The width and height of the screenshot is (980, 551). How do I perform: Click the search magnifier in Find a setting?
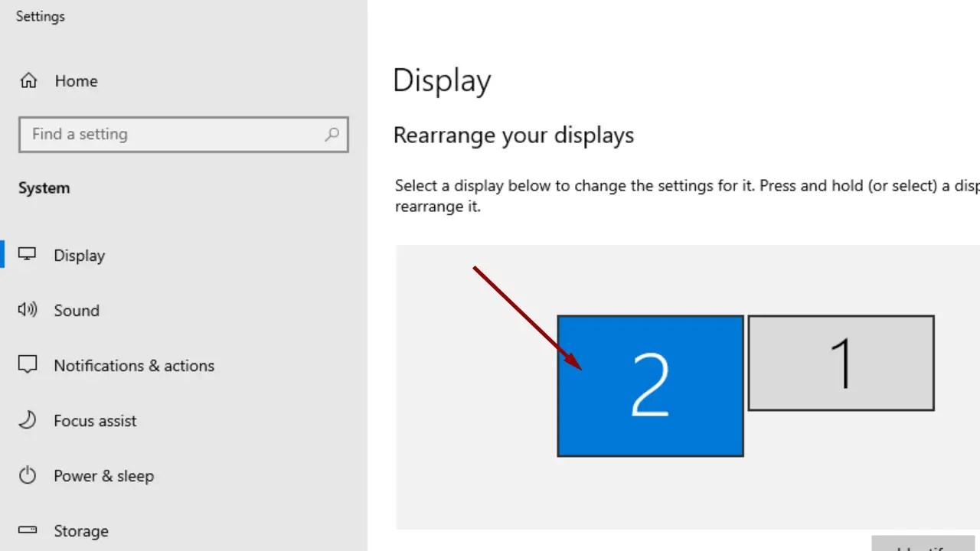[x=332, y=135]
